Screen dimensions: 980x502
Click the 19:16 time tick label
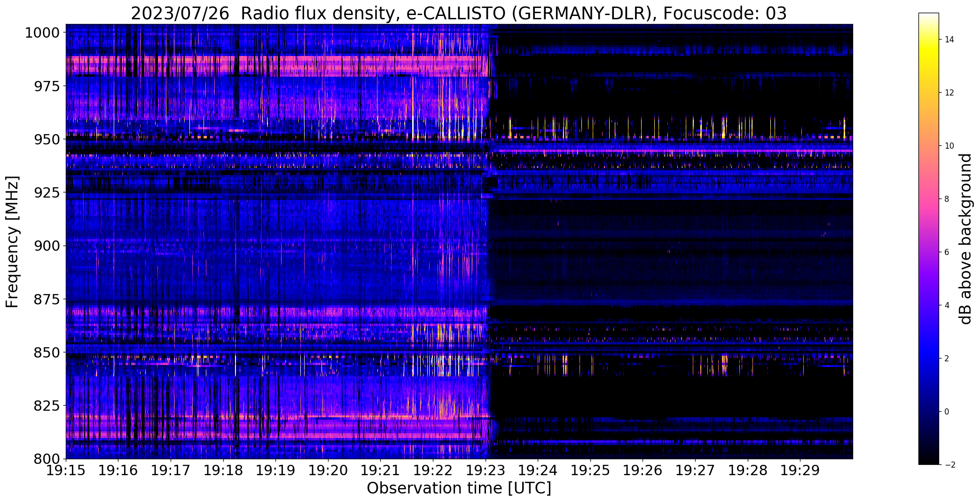coord(118,470)
